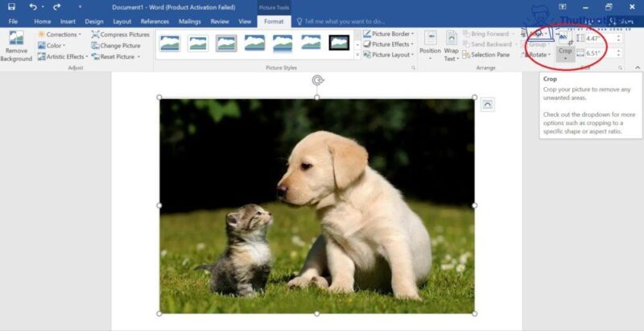644x331 pixels.
Task: Switch to the References tab
Action: point(155,22)
